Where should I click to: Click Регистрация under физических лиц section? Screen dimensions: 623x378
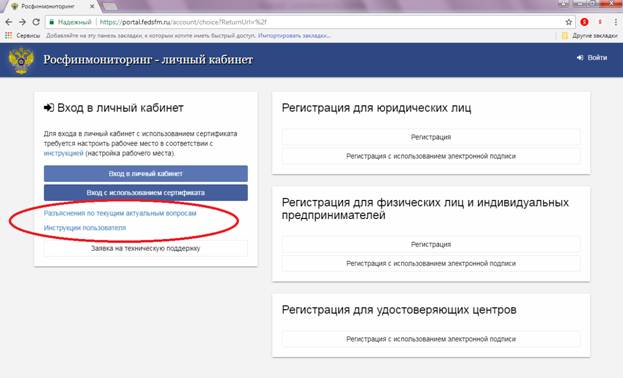431,244
